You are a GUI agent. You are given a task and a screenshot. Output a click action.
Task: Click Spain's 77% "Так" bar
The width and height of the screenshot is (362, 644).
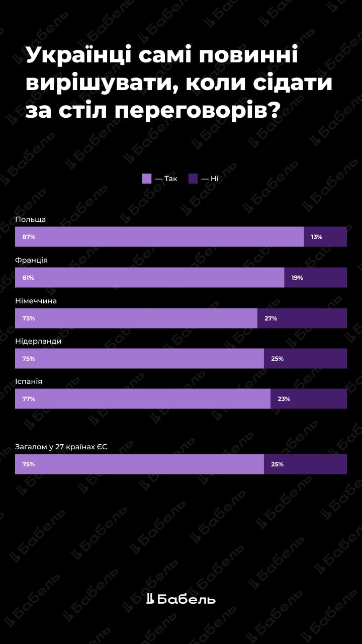tap(143, 399)
